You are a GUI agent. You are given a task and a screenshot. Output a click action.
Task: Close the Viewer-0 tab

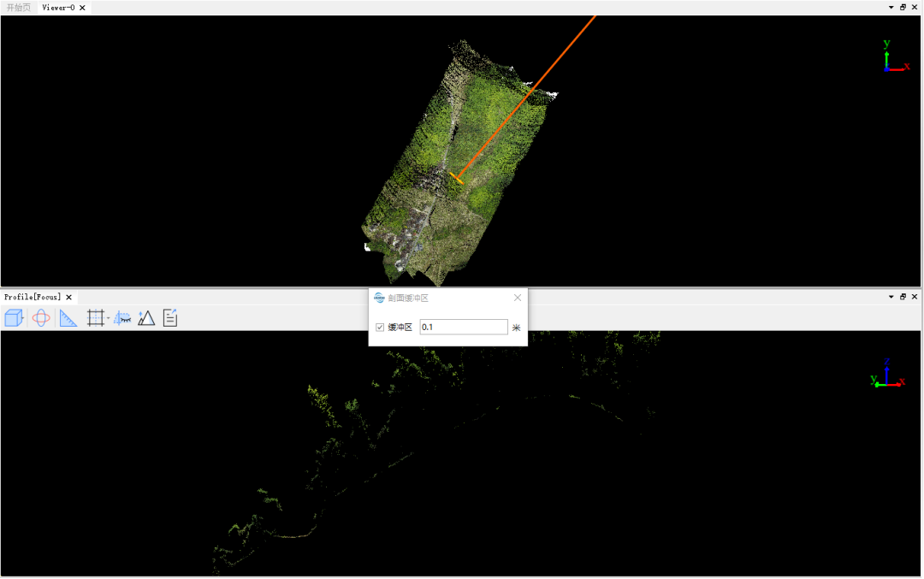click(x=82, y=8)
